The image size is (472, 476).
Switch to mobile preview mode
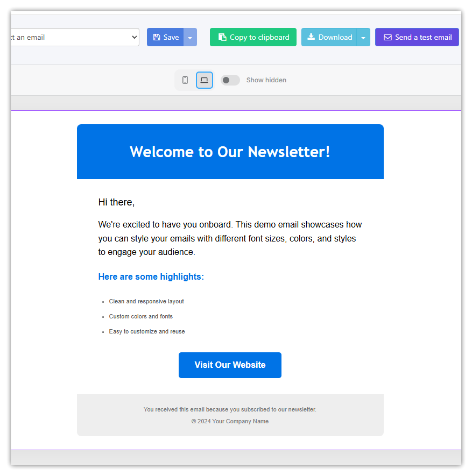pos(185,80)
